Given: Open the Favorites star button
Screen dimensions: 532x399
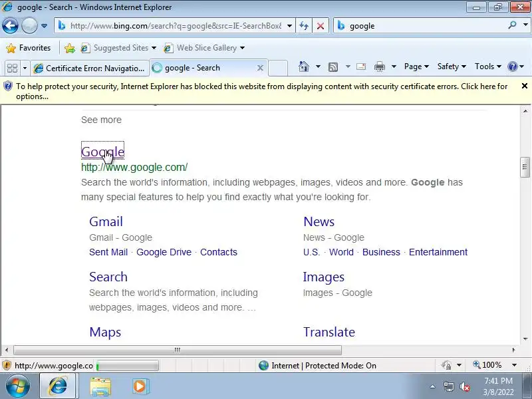Looking at the screenshot, I should pos(29,48).
